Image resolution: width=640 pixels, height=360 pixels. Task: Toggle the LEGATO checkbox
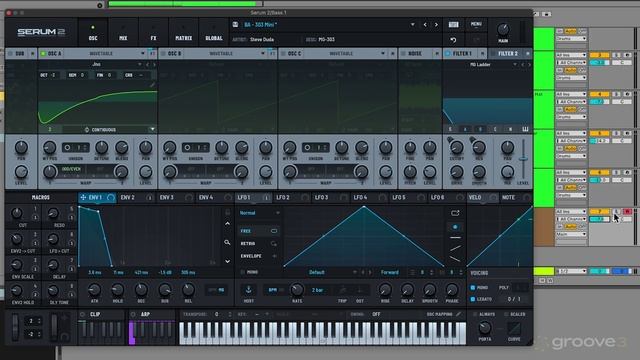[x=473, y=299]
